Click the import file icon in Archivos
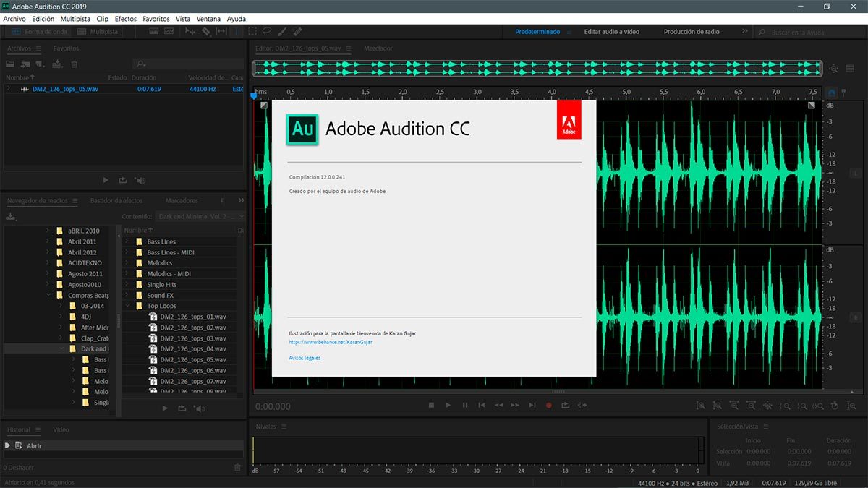Image resolution: width=868 pixels, height=488 pixels. coord(25,64)
